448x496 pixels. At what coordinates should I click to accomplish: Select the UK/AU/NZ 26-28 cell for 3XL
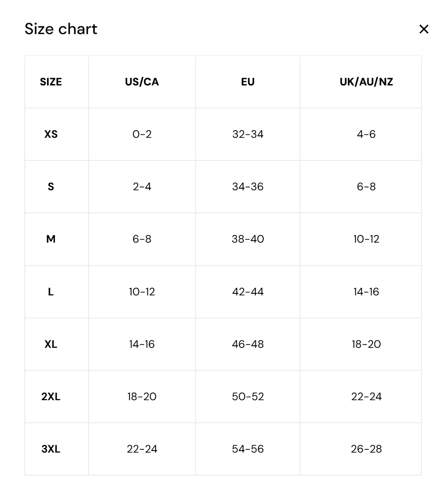366,449
